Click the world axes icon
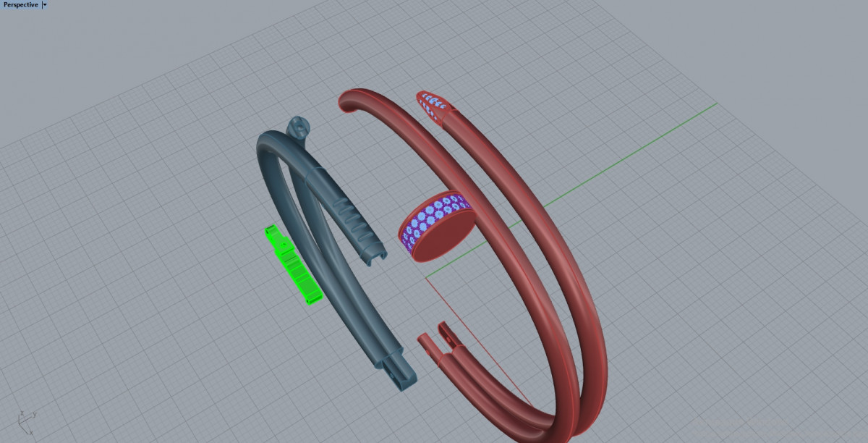This screenshot has height=443, width=868. click(x=27, y=423)
